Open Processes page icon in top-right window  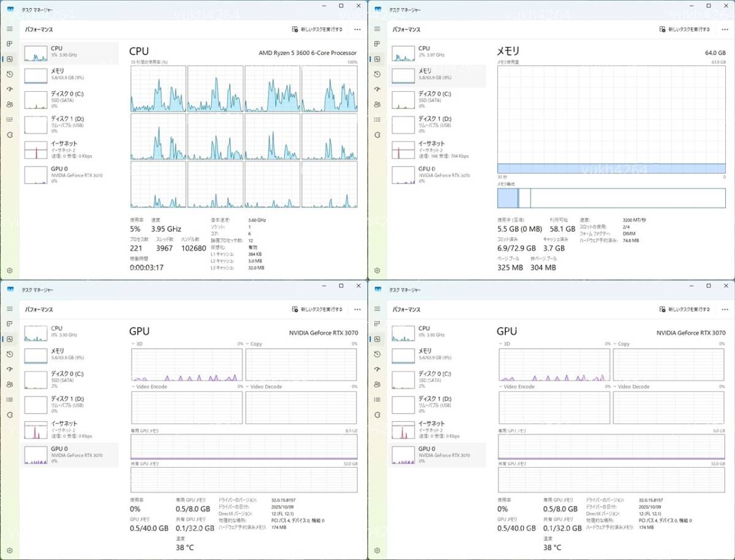tap(377, 44)
